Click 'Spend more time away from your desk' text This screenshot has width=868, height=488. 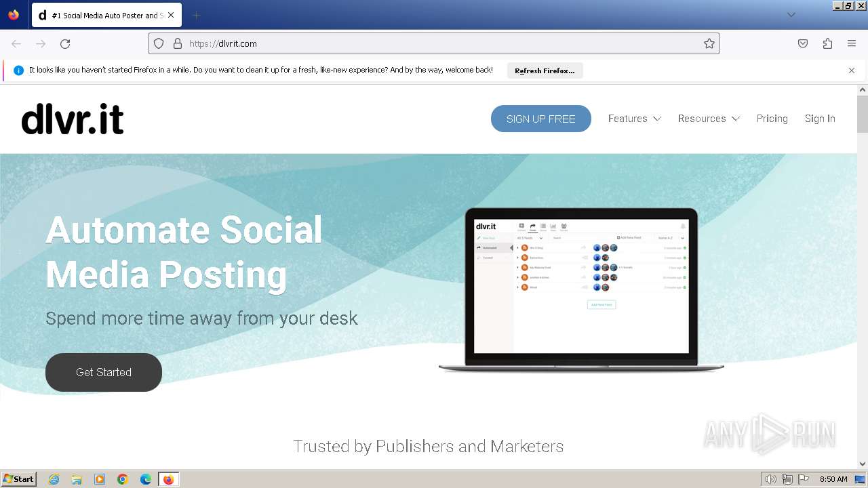(201, 319)
